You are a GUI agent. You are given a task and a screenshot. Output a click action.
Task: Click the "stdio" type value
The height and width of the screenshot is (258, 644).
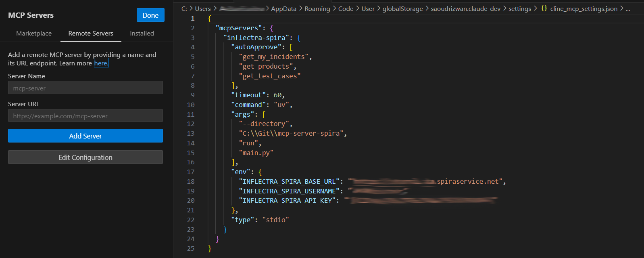275,220
